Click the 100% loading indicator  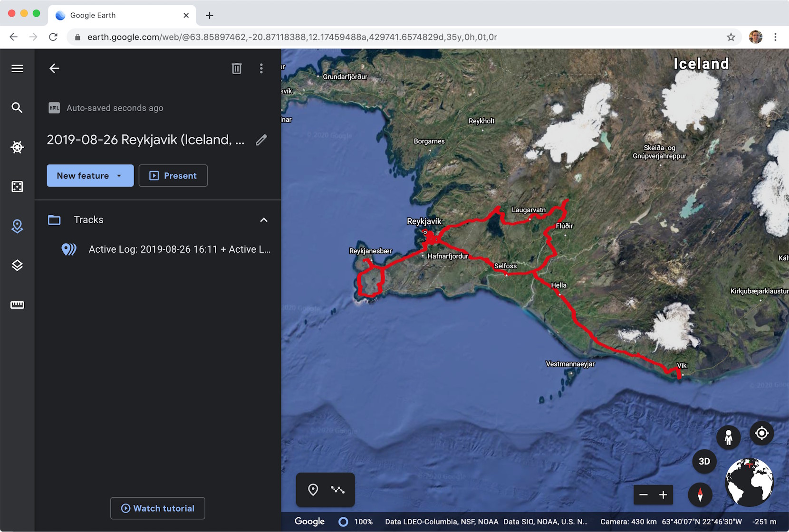[x=356, y=522]
